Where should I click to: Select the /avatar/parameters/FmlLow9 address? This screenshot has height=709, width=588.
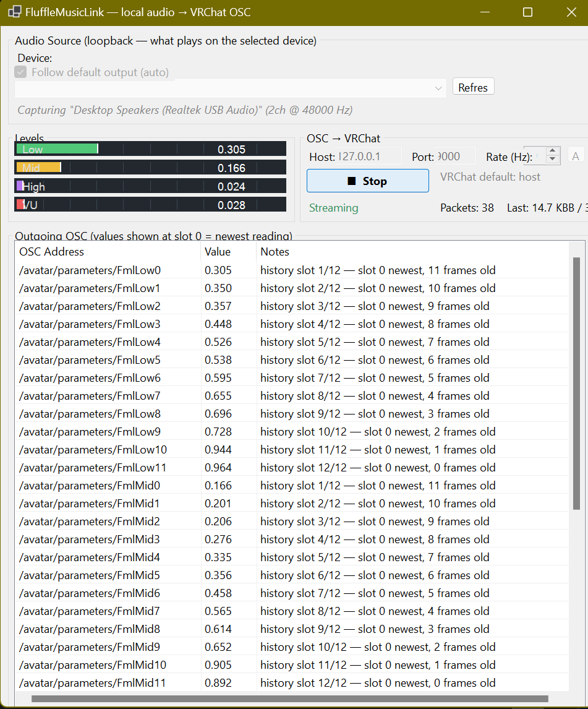pos(90,432)
